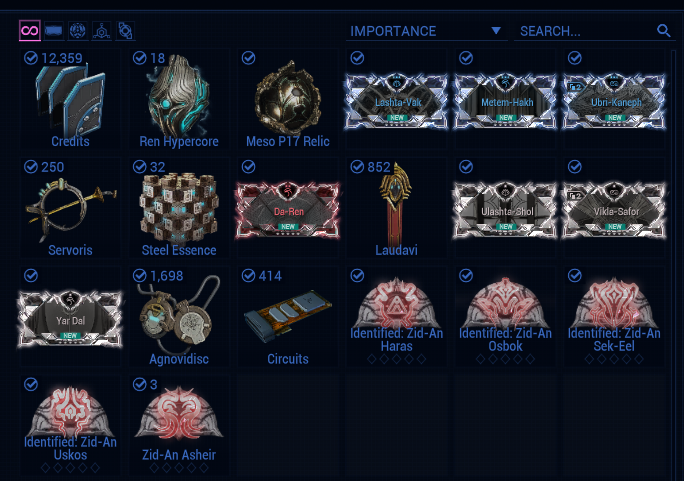Select the Agnovidisc item
This screenshot has height=481, width=684.
(x=179, y=317)
